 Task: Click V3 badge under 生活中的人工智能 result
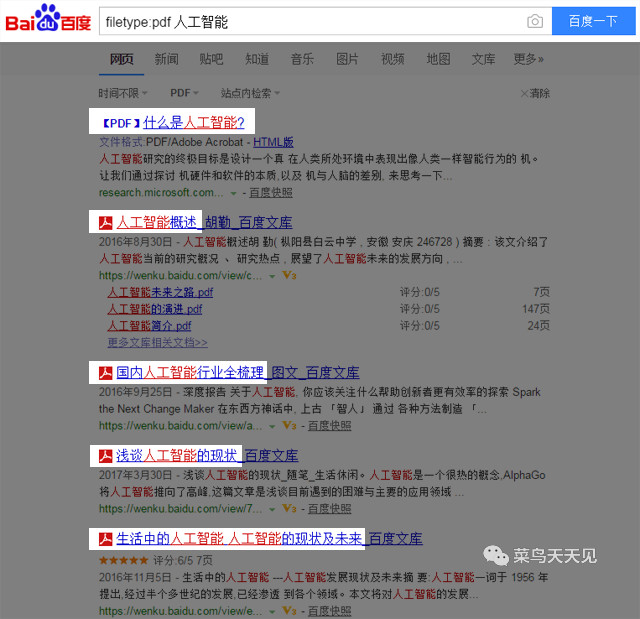pos(289,611)
